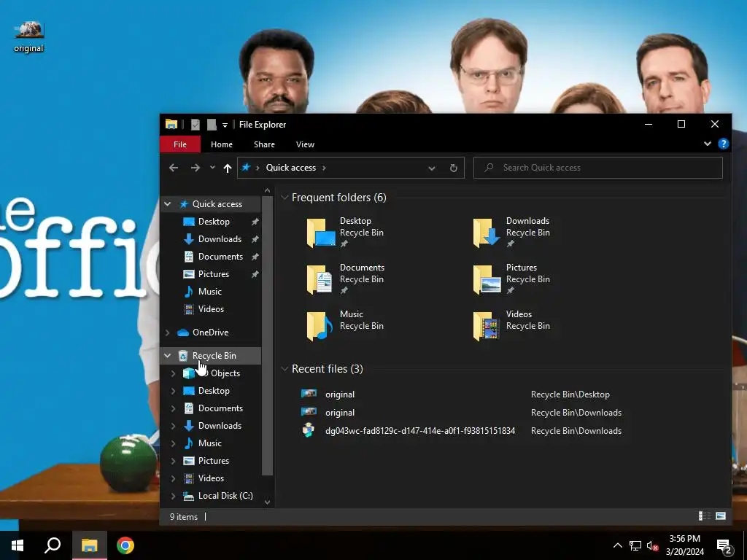Screen dimensions: 747x560
Task: Select Videos under Quick access
Action: (211, 309)
